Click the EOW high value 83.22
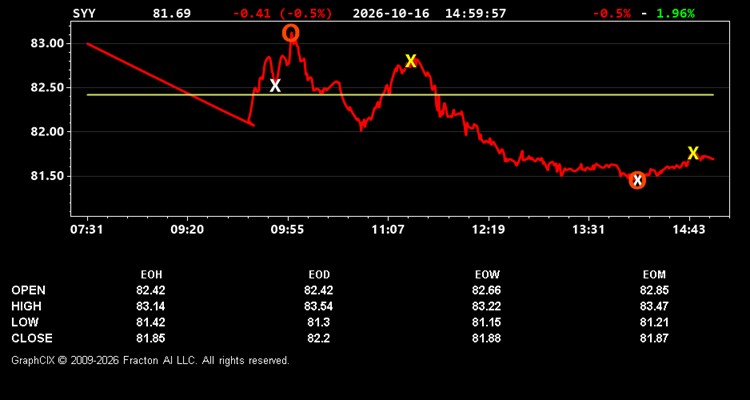 pos(486,306)
